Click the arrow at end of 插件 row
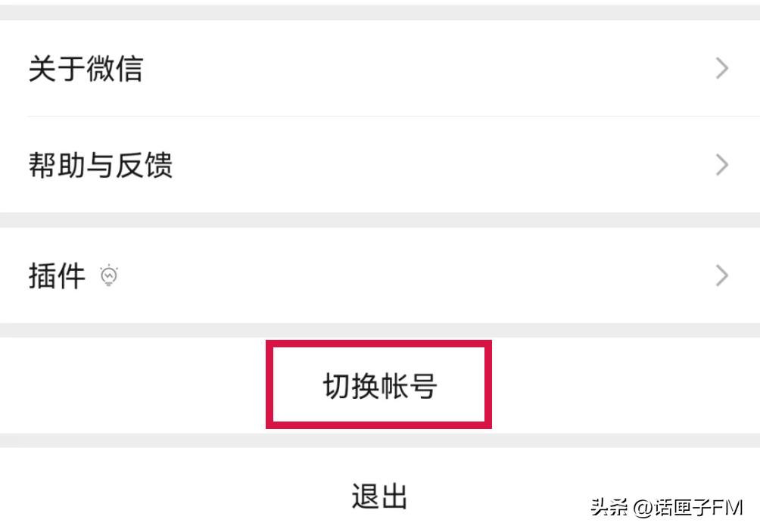The image size is (760, 532). (x=721, y=276)
